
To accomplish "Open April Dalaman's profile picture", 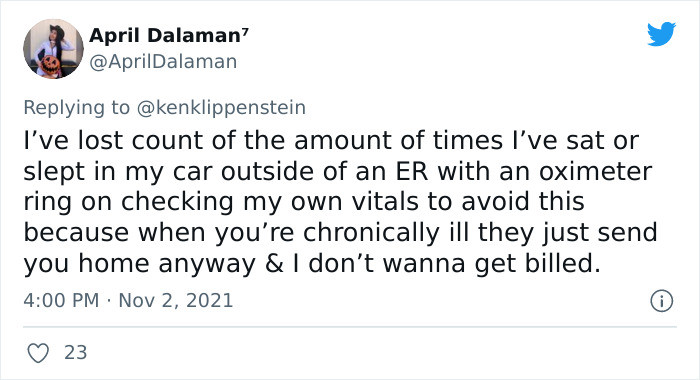I will (53, 49).
